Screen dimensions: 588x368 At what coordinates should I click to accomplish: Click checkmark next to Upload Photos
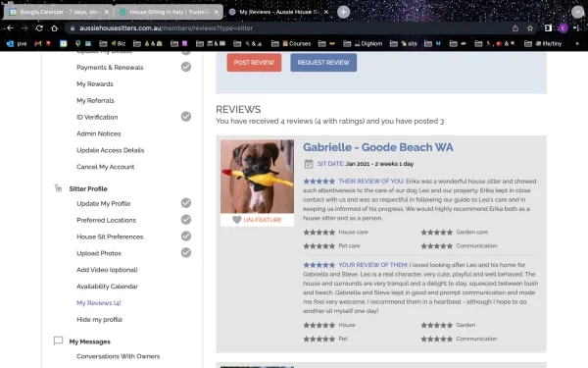186,253
